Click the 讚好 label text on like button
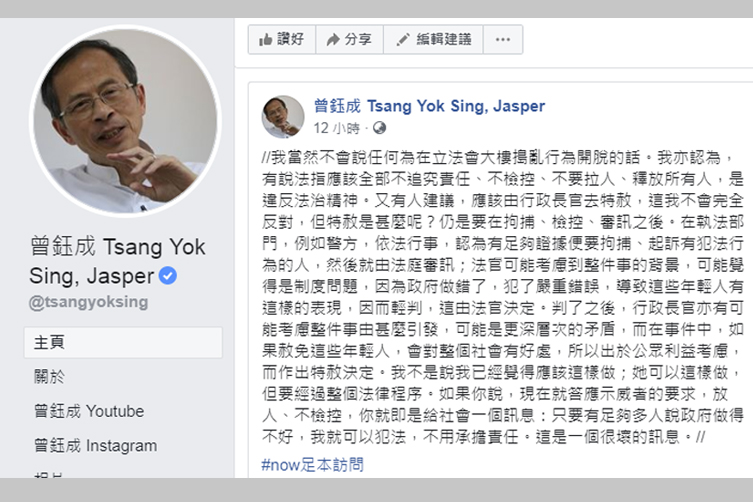Image resolution: width=753 pixels, height=502 pixels. pos(291,39)
